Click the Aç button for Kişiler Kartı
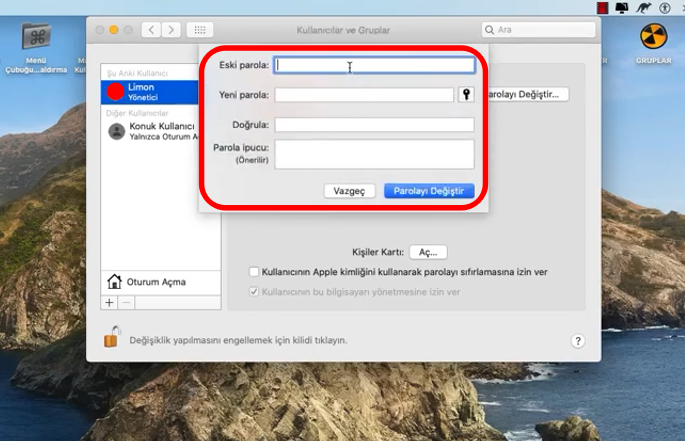The image size is (685, 441). (428, 252)
